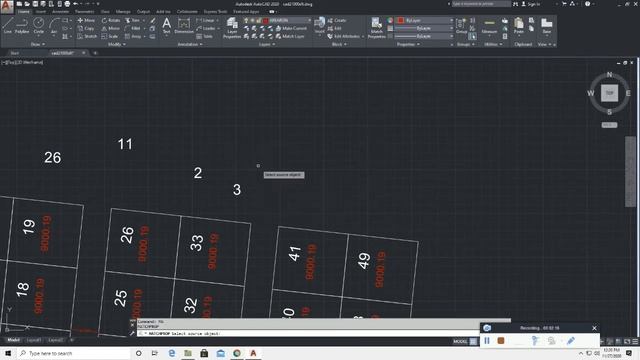Viewport: 640px width, 360px height.
Task: Select the Polyline tool
Action: tap(22, 26)
